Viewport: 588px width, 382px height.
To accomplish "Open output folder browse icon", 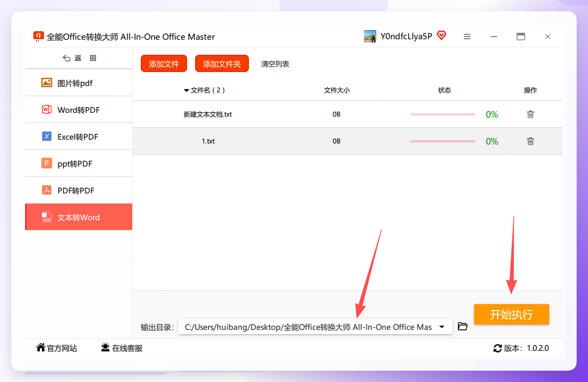I will pyautogui.click(x=463, y=327).
